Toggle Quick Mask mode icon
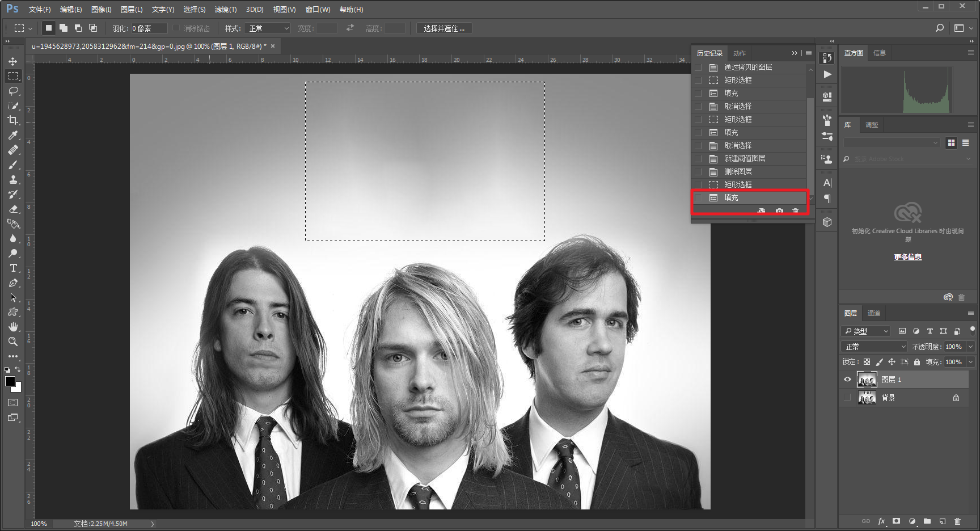Image resolution: width=980 pixels, height=531 pixels. pyautogui.click(x=13, y=403)
